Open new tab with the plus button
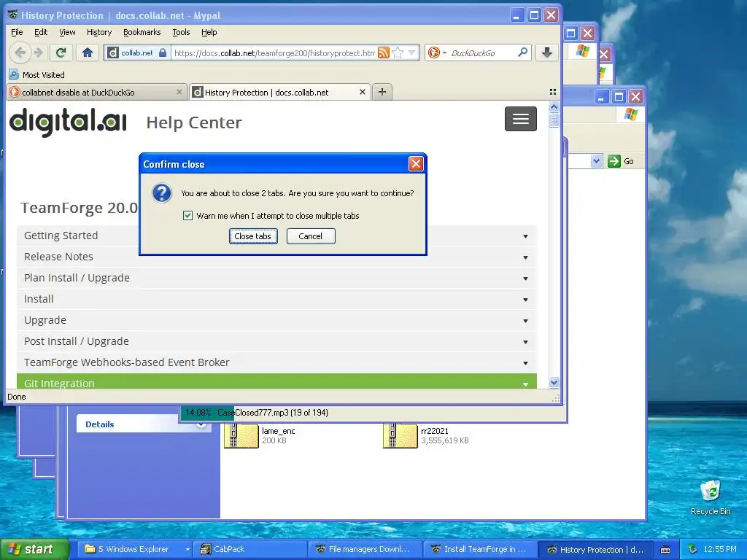Viewport: 747px width, 560px height. 382,92
